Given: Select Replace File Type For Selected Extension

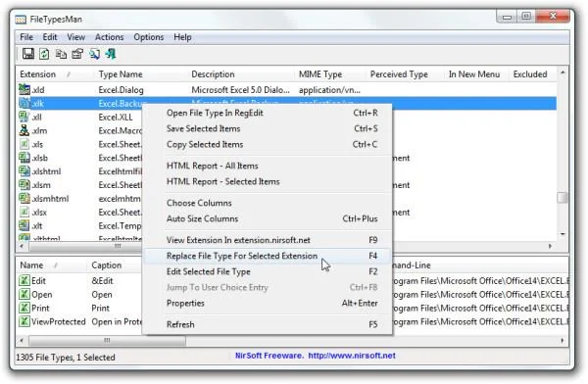Looking at the screenshot, I should pos(267,256).
